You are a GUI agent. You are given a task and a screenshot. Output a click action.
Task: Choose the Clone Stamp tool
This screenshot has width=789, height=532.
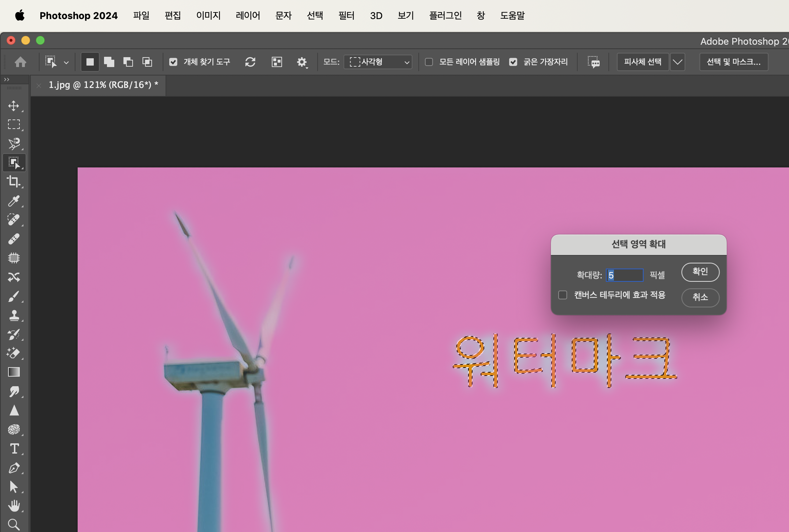tap(14, 315)
